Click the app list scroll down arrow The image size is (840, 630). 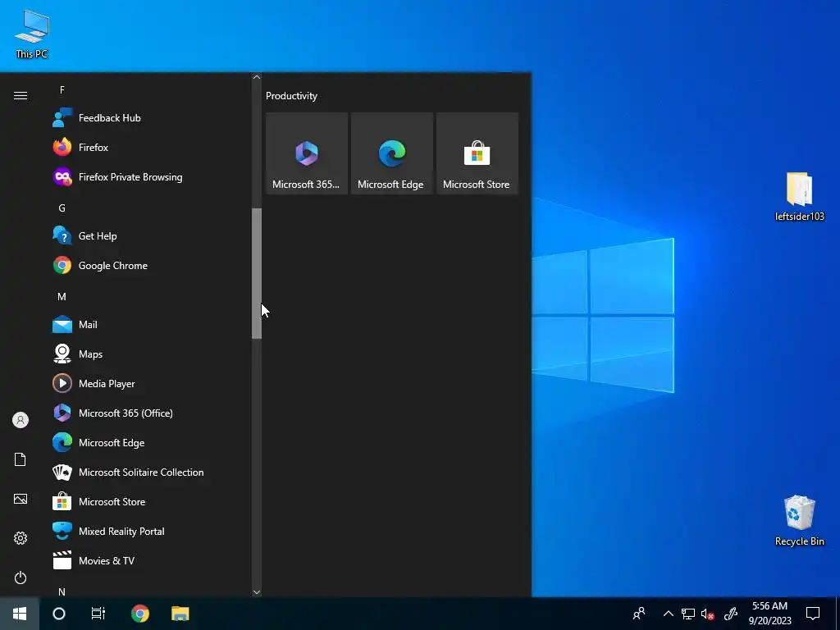pos(257,592)
